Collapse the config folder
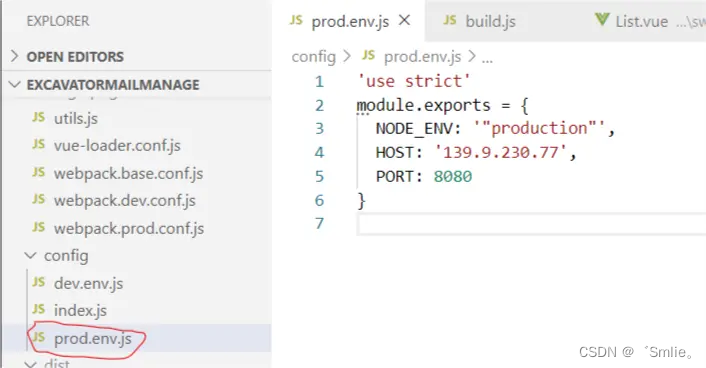The image size is (706, 368). click(30, 255)
